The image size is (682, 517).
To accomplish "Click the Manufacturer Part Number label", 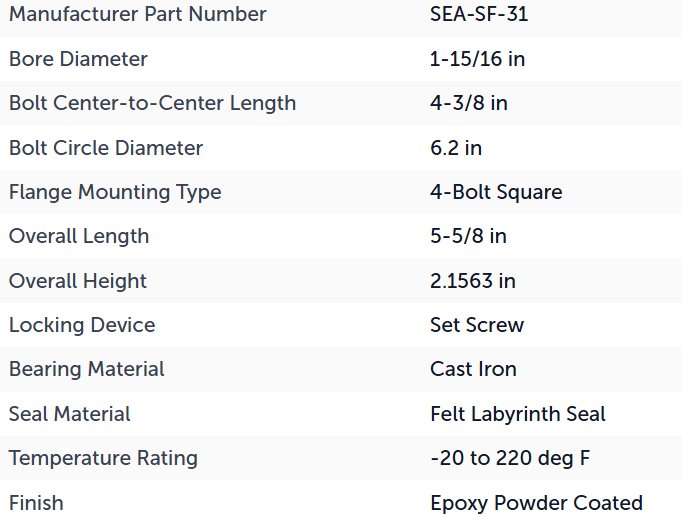I will [137, 14].
